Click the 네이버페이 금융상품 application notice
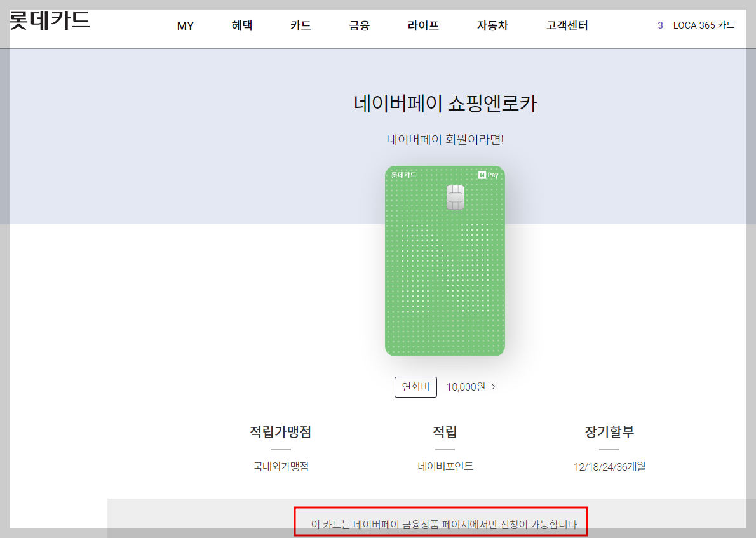 pos(445,524)
